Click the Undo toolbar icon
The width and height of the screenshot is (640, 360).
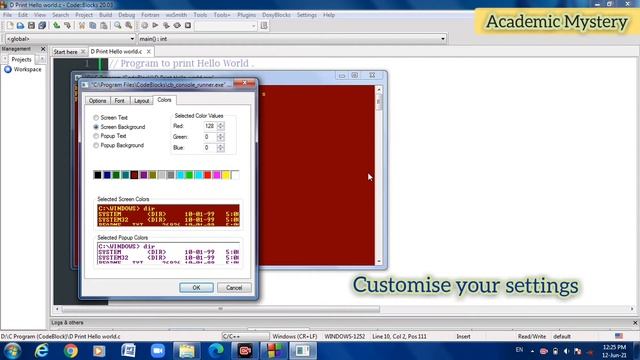click(57, 26)
